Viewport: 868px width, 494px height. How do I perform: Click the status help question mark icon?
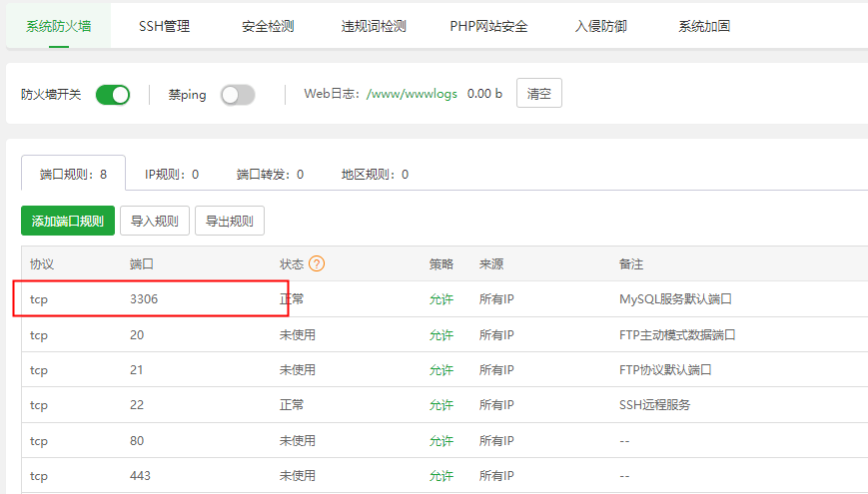tap(317, 263)
